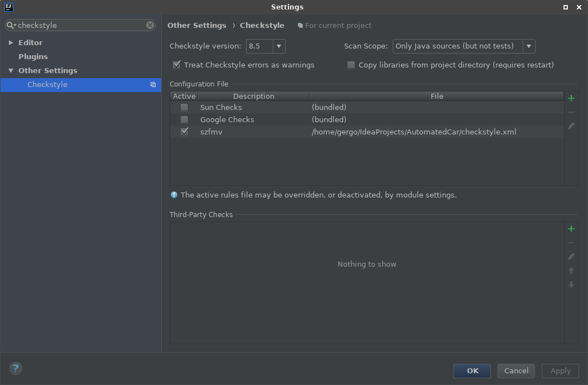Click the Cancel button
Screen dimensions: 588x385
[516, 370]
